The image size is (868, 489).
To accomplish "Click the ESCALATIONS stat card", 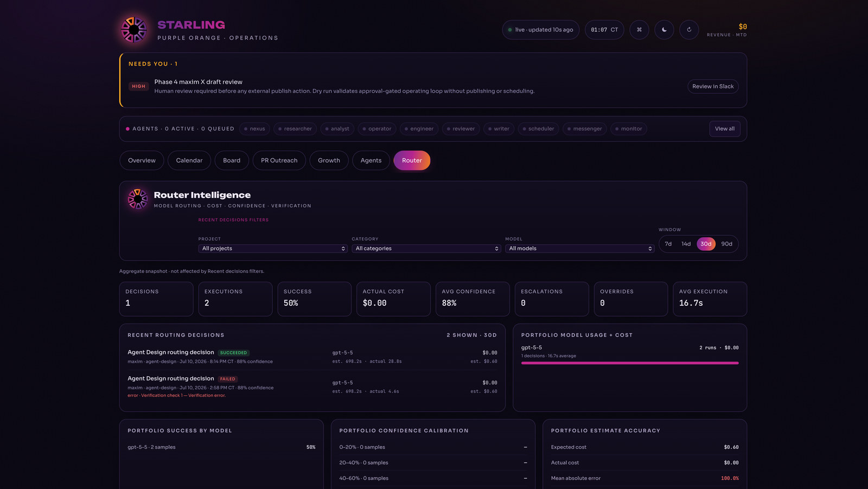I will 552,299.
